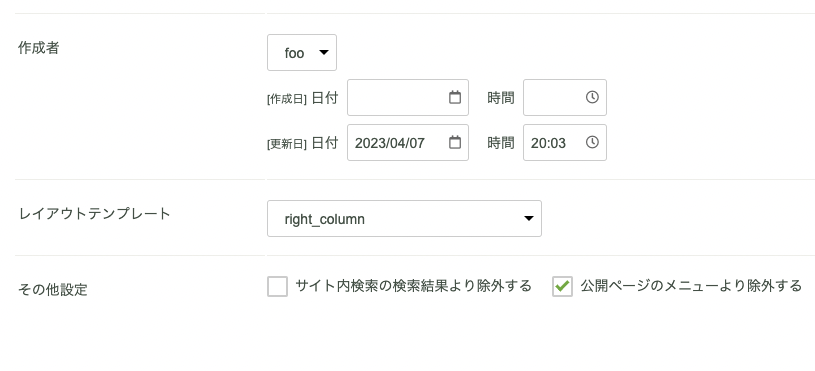Click the サイト内検索の検索結果より除外する label text
815x371 pixels.
pyautogui.click(x=413, y=286)
